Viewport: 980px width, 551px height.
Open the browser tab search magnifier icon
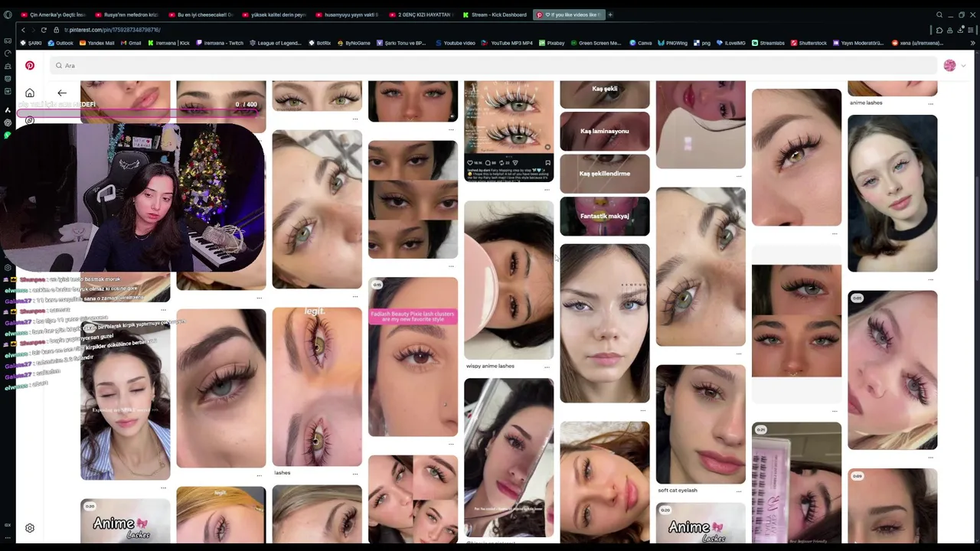[939, 15]
